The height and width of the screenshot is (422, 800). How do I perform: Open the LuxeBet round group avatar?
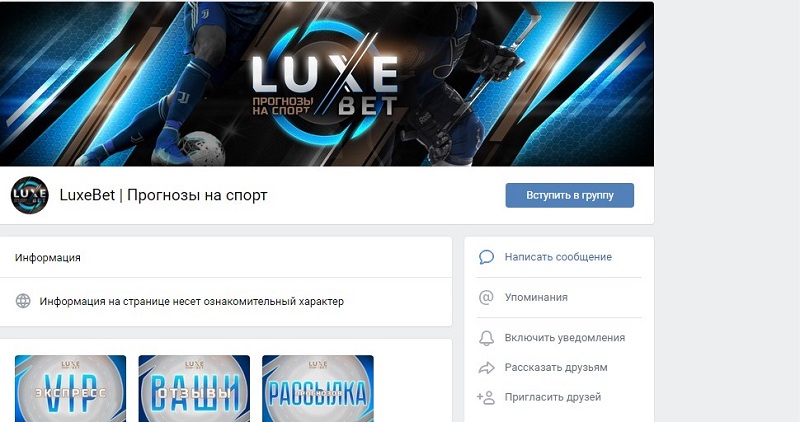30,195
